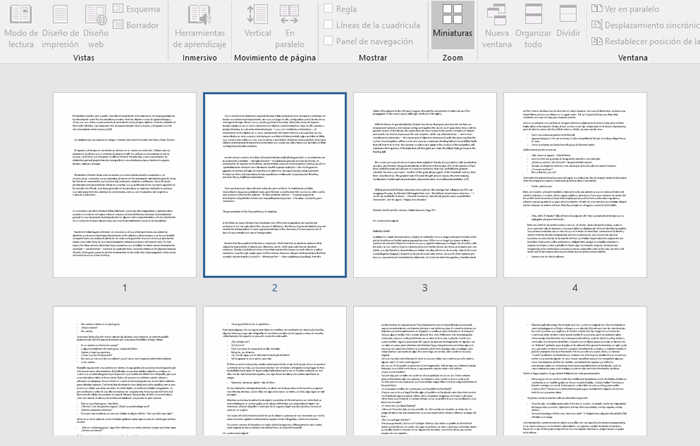Screen dimensions: 700x446
Task: Click the Dividir window button
Action: [568, 24]
